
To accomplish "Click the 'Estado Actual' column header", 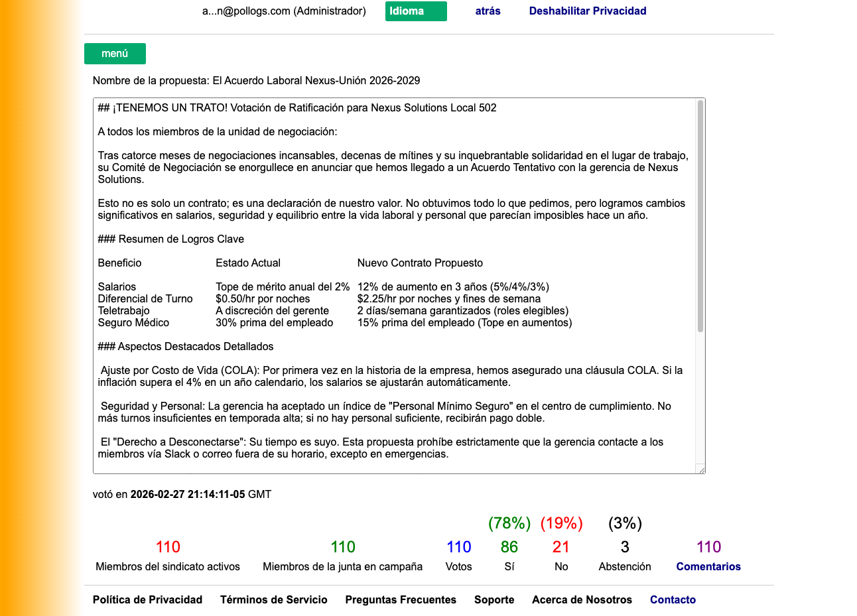I will [x=248, y=263].
